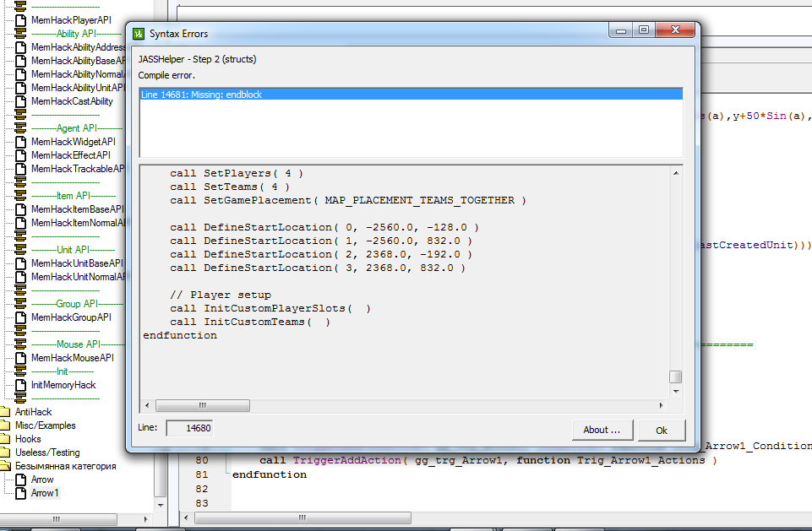Open the Безымянная категория folder
Image resolution: width=812 pixels, height=531 pixels.
(x=65, y=466)
